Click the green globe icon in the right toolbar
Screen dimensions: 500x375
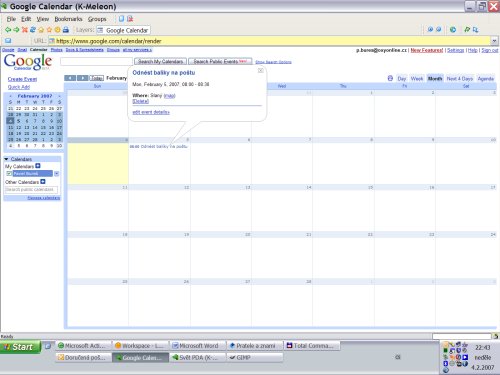pos(453,30)
